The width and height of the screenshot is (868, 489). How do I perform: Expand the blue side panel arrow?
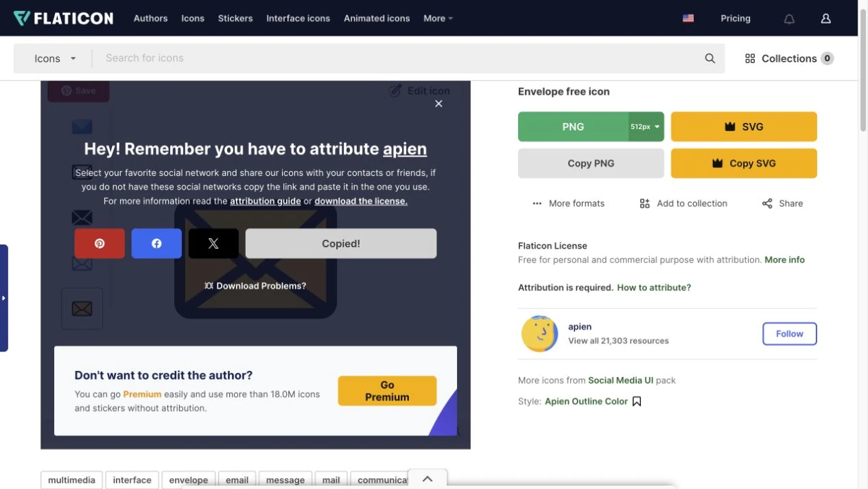coord(3,298)
